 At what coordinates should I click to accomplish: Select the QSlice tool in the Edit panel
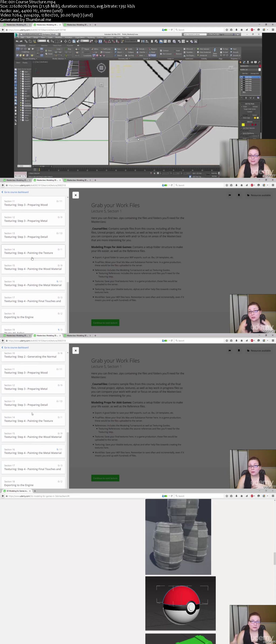(x=95, y=49)
